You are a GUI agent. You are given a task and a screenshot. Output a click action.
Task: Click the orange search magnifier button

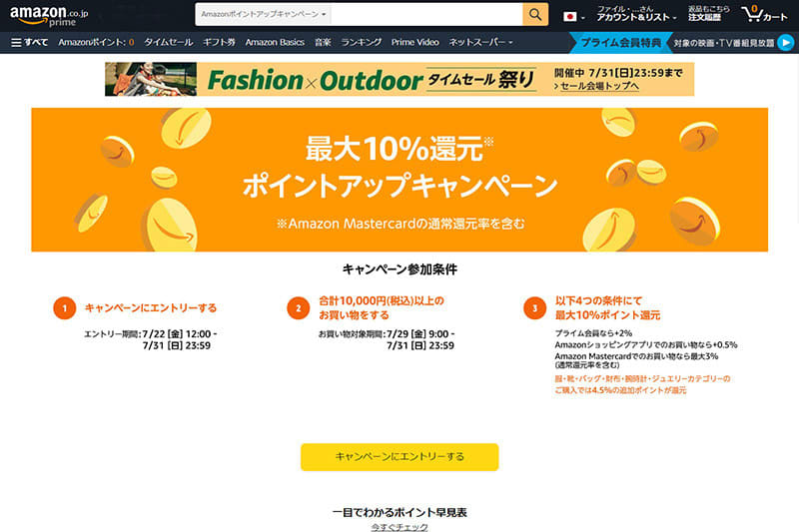(535, 14)
